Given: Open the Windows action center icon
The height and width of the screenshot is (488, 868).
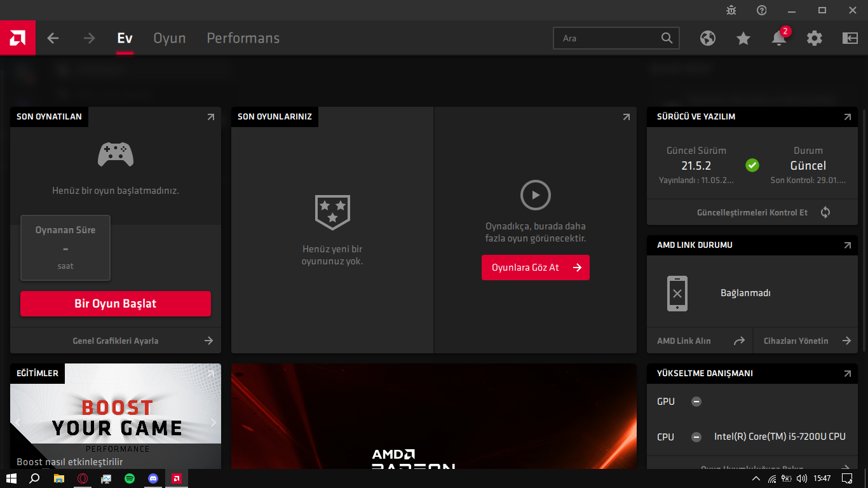Looking at the screenshot, I should point(847,478).
